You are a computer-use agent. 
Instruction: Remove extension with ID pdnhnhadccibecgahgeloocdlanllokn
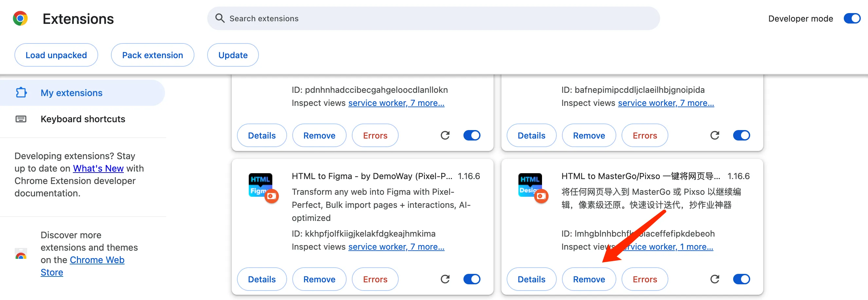[319, 135]
